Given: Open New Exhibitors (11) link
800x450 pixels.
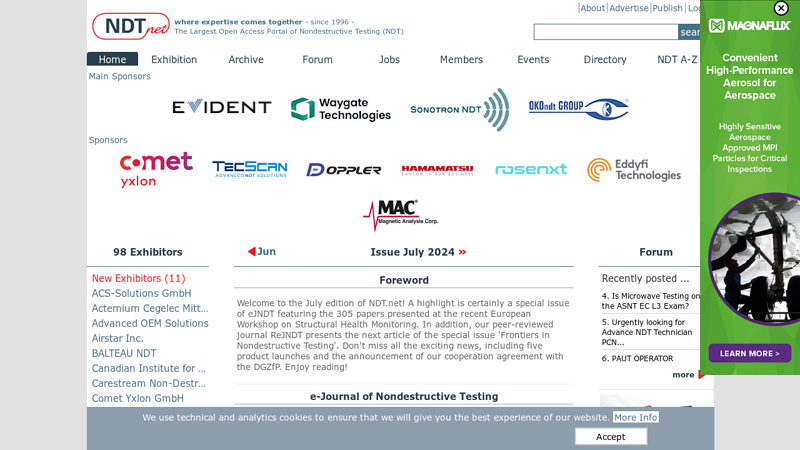Looking at the screenshot, I should click(x=138, y=278).
